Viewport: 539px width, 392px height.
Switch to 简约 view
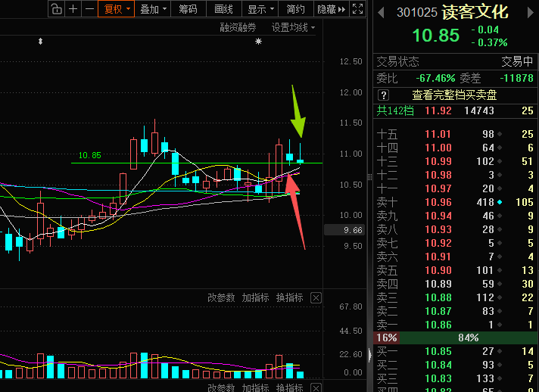coord(296,9)
